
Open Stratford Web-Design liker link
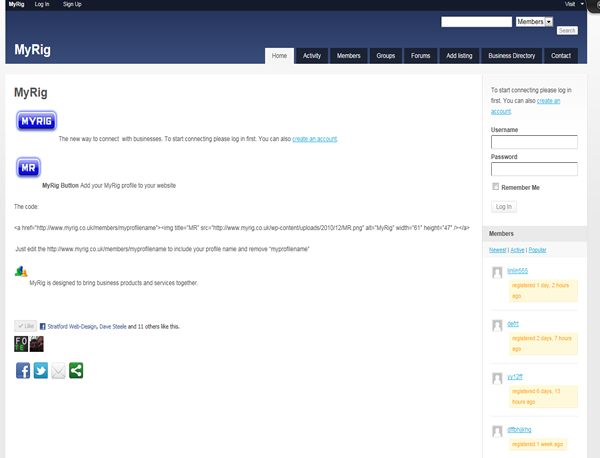tap(72, 326)
